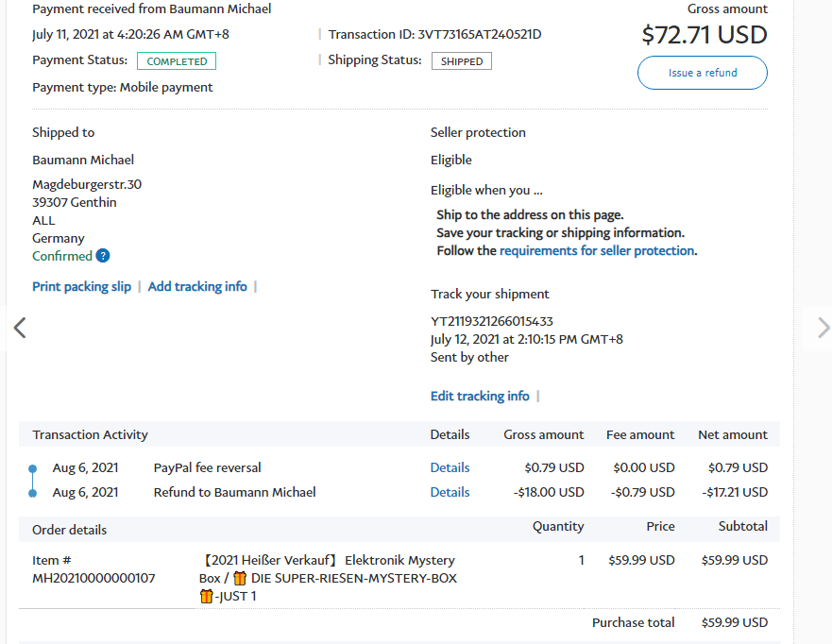832x644 pixels.
Task: Click item number MH20210000000107
Action: (93, 578)
